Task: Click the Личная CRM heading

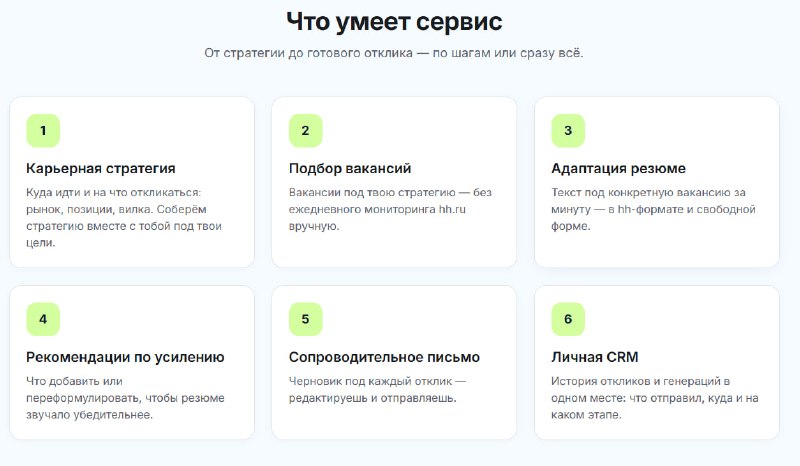Action: pos(594,357)
